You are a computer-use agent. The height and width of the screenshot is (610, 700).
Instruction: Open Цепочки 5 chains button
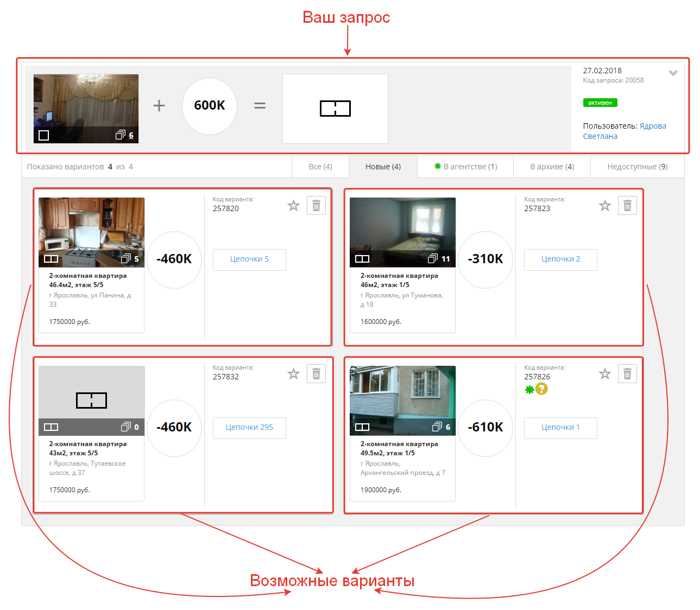click(x=249, y=259)
